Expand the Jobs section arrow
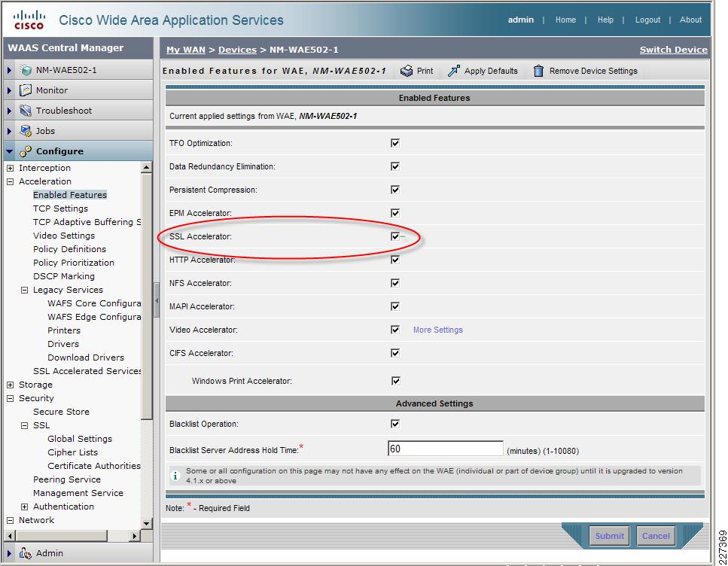Viewport: 728px width, 566px height. click(9, 131)
